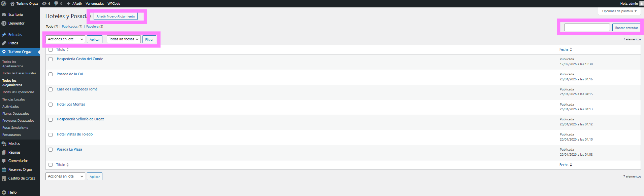
Task: Open Todas las Experiencias submenu item
Action: (18, 92)
